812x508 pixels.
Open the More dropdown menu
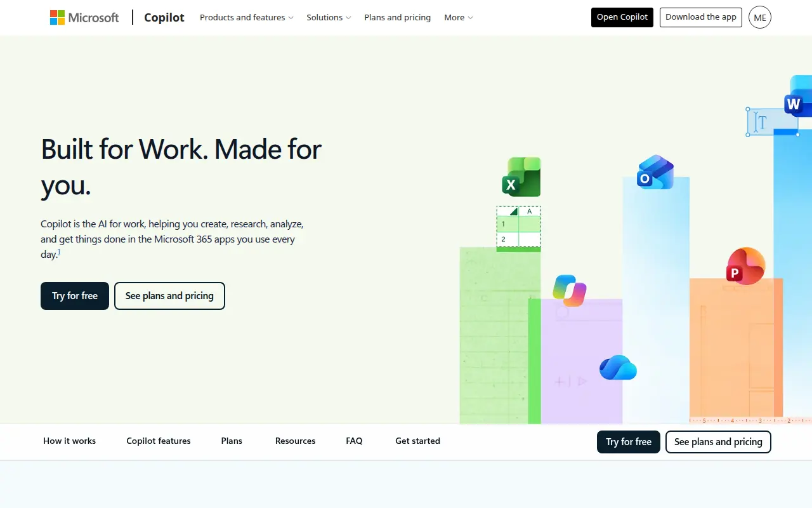[459, 18]
